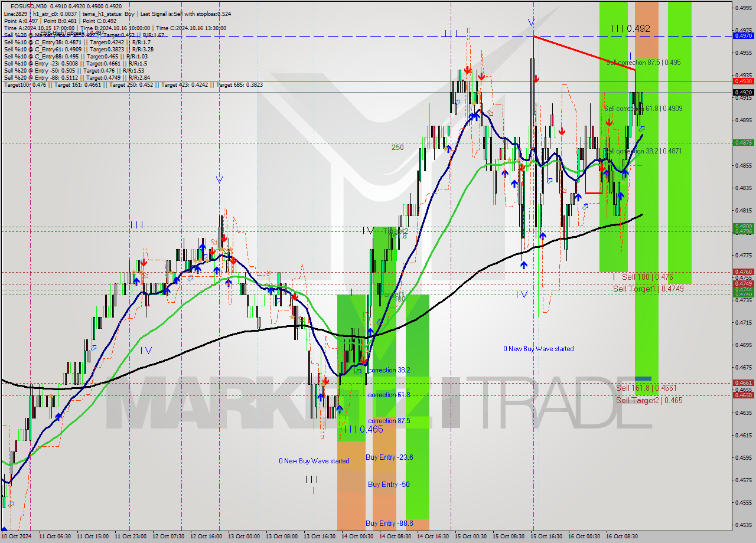Select the red descending trendline near the top
This screenshot has width=756, height=543.
coord(584,53)
